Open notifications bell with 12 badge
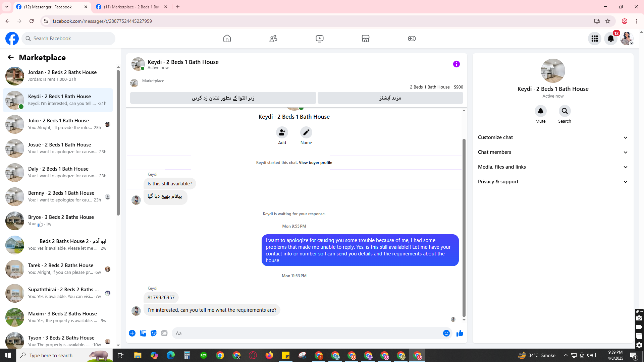644x362 pixels. [610, 39]
